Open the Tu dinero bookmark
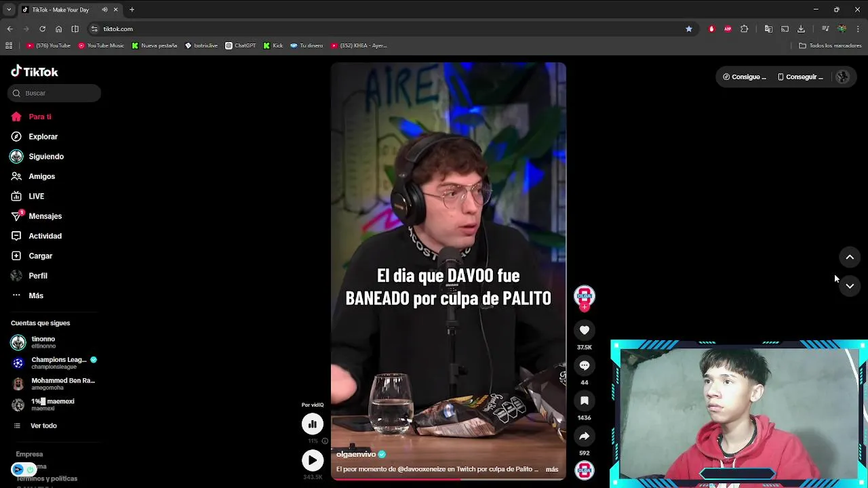This screenshot has width=868, height=488. point(307,45)
